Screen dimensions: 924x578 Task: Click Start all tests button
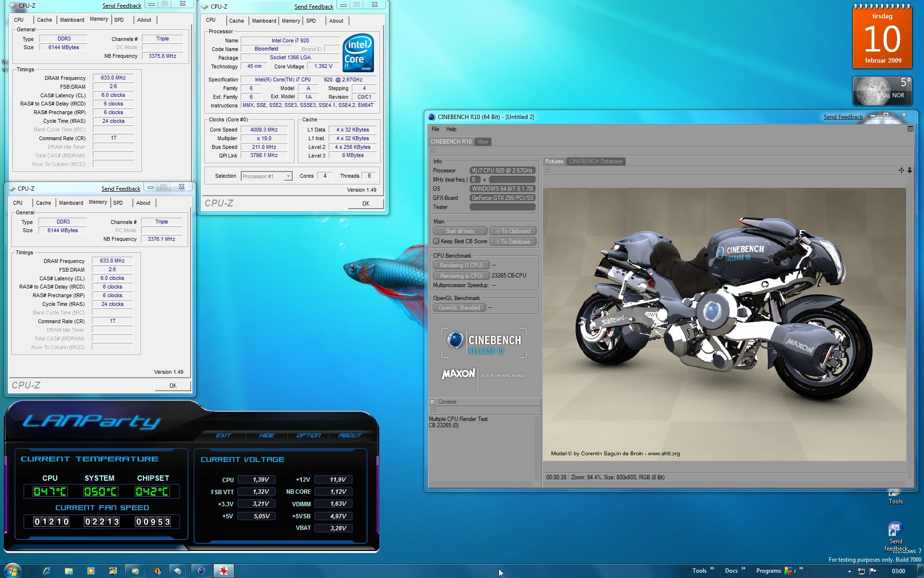point(460,231)
